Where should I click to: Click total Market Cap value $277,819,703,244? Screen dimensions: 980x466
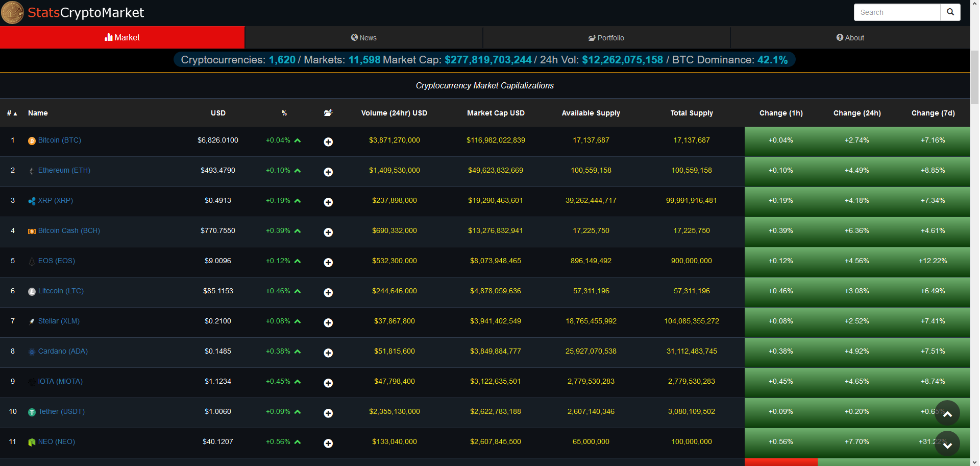click(x=488, y=60)
